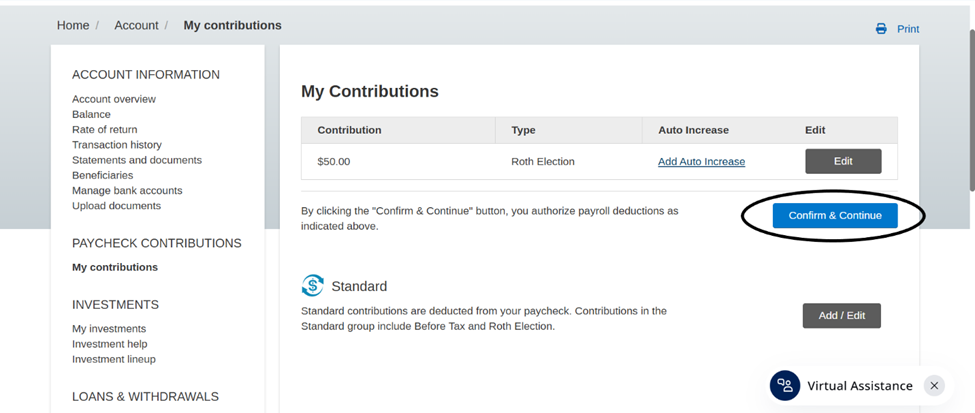The width and height of the screenshot is (975, 413).
Task: View Rate of return page
Action: (105, 130)
